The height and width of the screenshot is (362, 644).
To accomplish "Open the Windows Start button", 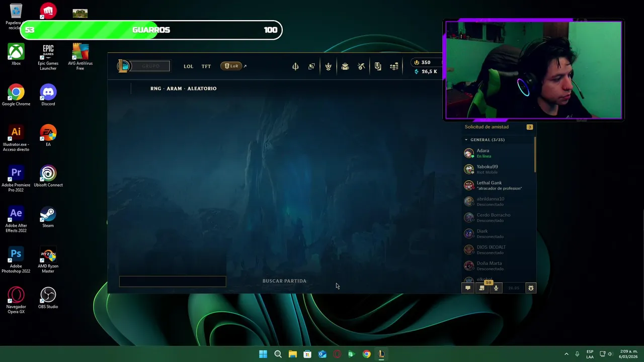I will point(263,354).
